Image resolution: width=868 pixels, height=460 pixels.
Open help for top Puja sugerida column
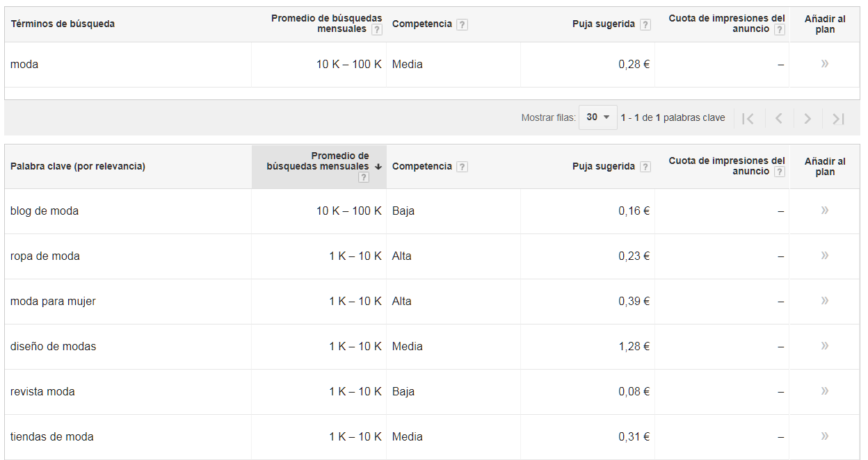coord(645,24)
